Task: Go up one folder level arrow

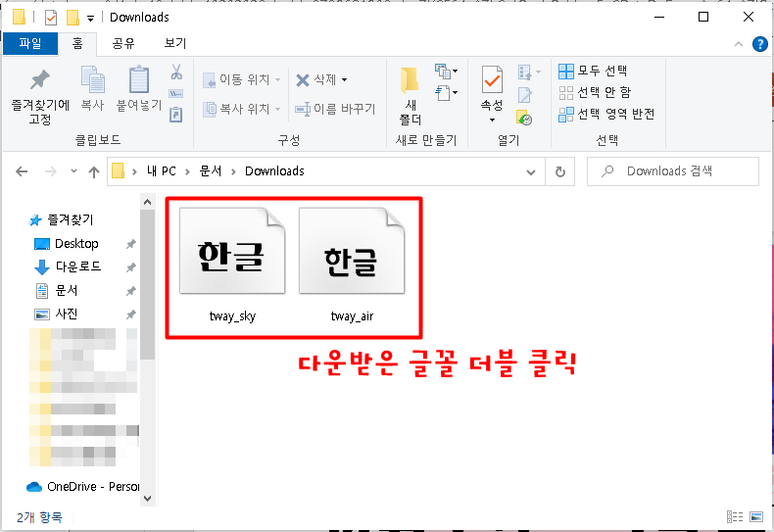Action: (94, 171)
